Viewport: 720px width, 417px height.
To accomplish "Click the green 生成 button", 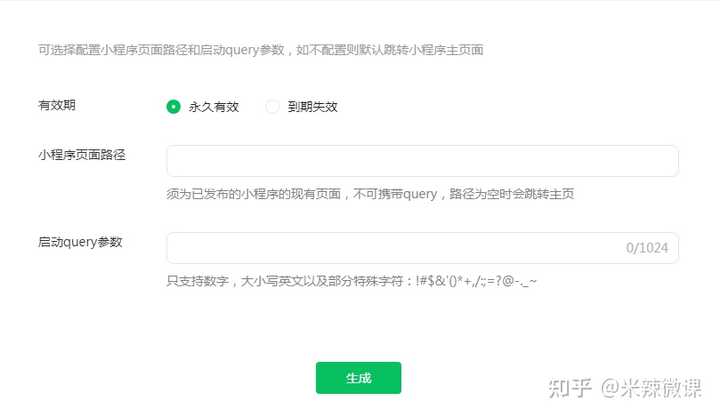I will 359,378.
